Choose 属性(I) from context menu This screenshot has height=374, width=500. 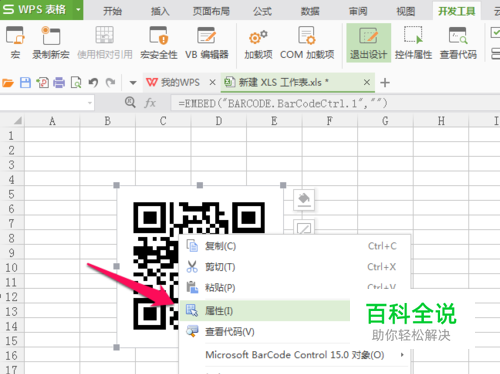coord(265,311)
